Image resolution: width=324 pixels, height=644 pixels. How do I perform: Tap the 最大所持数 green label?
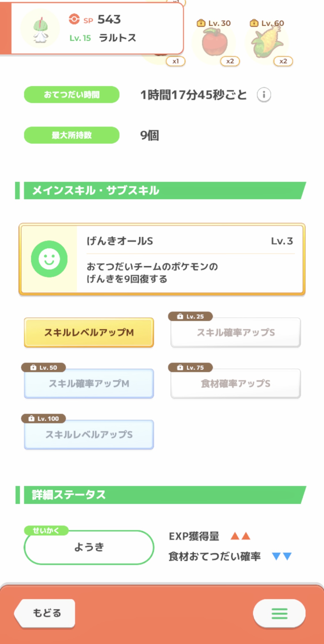point(72,135)
